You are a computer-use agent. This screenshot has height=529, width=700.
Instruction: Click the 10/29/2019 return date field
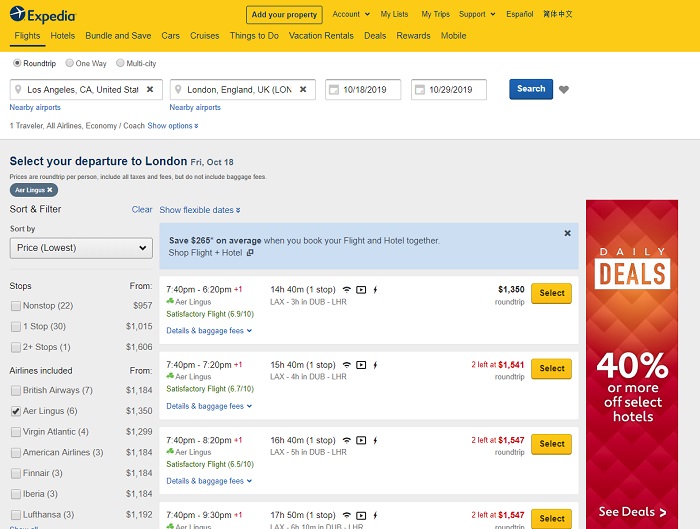[x=449, y=89]
